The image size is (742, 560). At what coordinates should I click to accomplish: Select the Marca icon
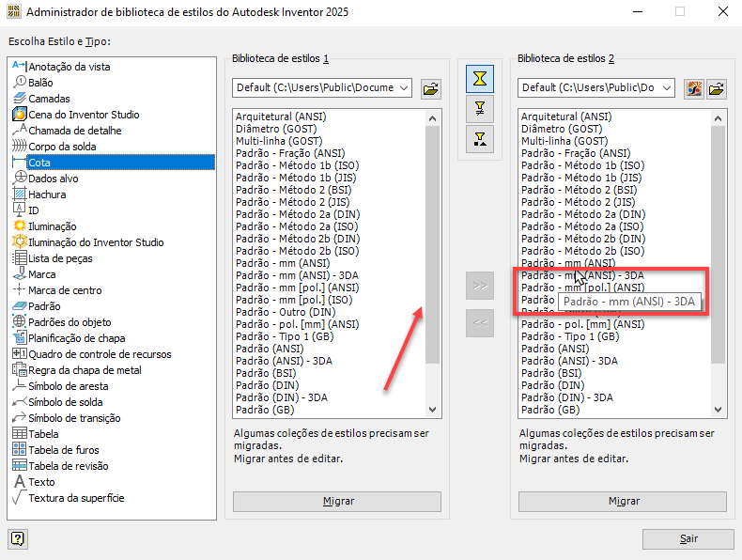coord(20,274)
